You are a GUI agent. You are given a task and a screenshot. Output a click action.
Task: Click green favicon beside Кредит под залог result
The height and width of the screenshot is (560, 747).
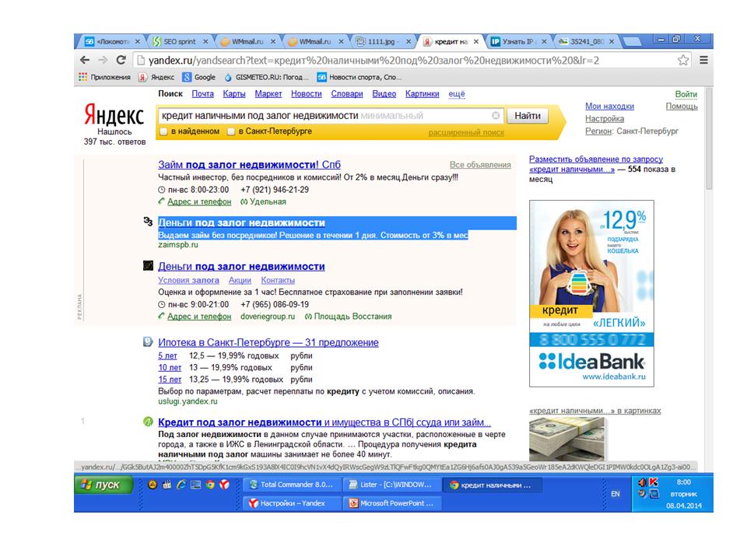pyautogui.click(x=148, y=422)
